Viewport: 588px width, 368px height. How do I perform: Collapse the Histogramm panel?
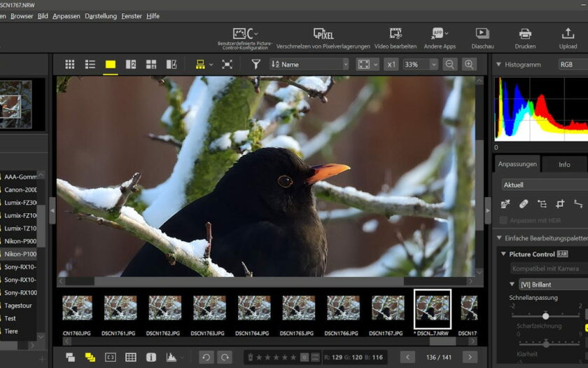click(x=498, y=64)
